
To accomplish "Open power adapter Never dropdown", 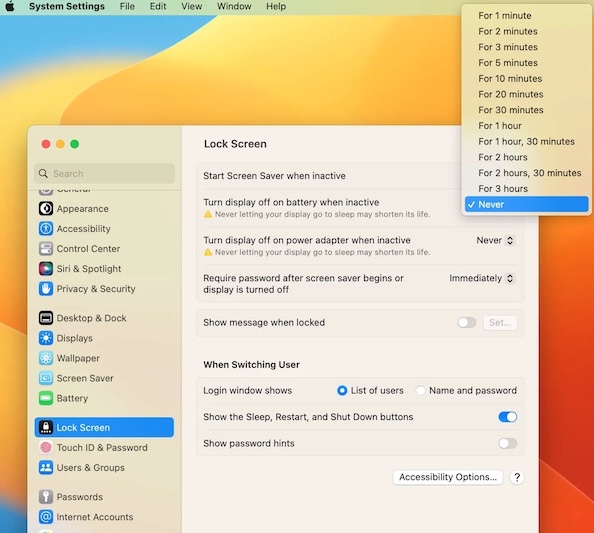I will 495,241.
